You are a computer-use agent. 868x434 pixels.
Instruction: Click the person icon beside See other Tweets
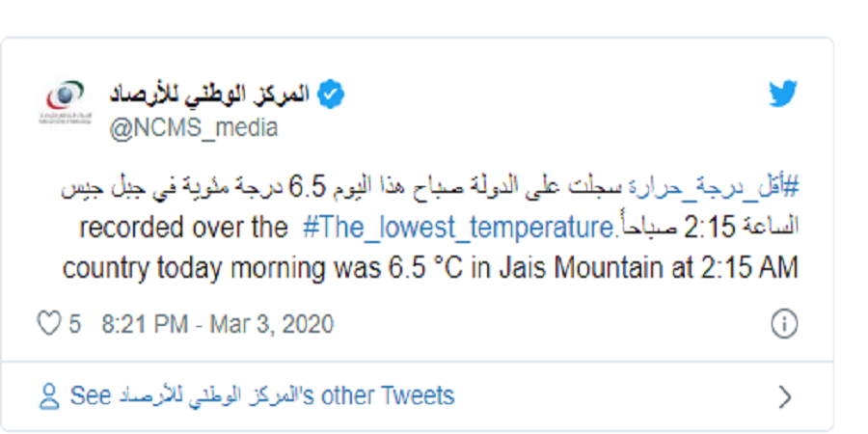tap(49, 396)
